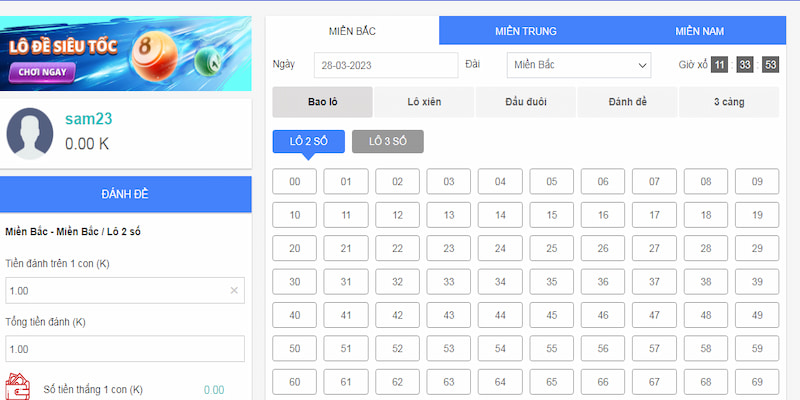The image size is (800, 400).
Task: Select number 04 box
Action: pos(500,181)
